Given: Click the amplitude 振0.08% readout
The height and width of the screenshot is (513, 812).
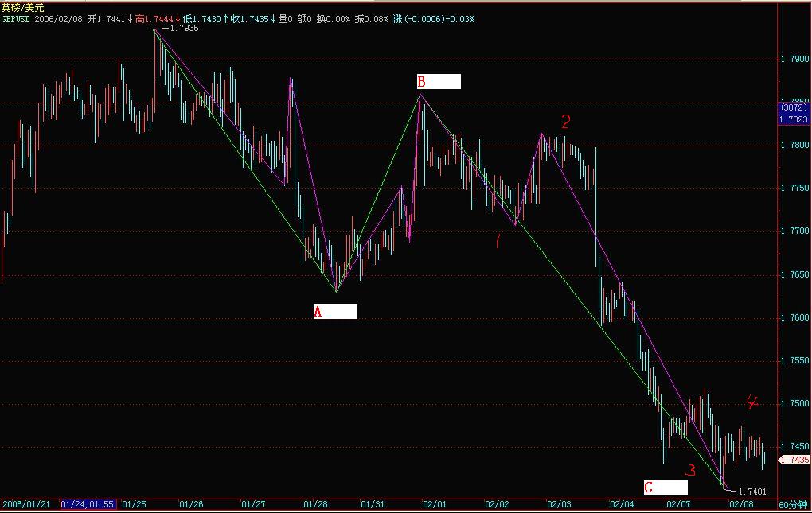Looking at the screenshot, I should pyautogui.click(x=371, y=20).
